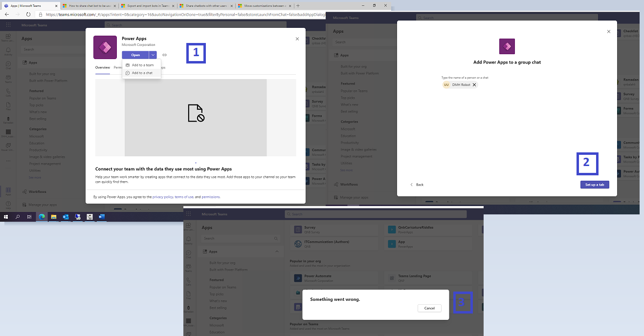This screenshot has width=644, height=336.
Task: Open terms of use link
Action: 184,197
